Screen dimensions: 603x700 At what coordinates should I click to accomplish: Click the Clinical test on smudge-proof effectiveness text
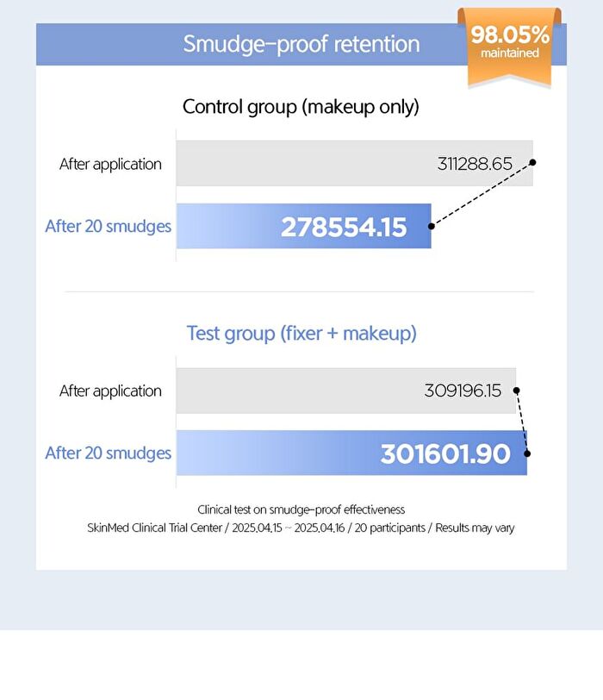pos(301,509)
